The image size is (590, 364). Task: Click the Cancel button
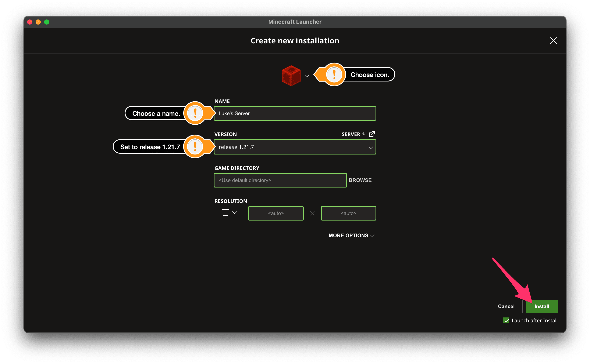coord(506,306)
